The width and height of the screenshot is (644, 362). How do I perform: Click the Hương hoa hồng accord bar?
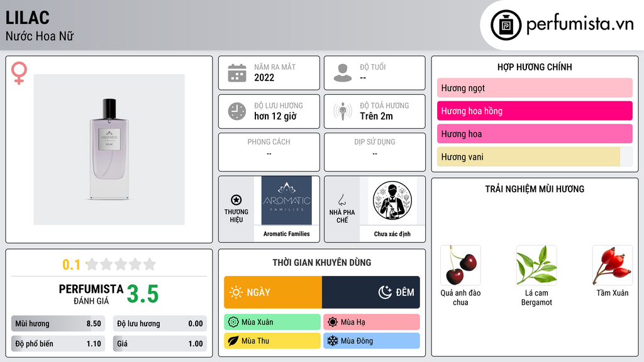point(535,111)
